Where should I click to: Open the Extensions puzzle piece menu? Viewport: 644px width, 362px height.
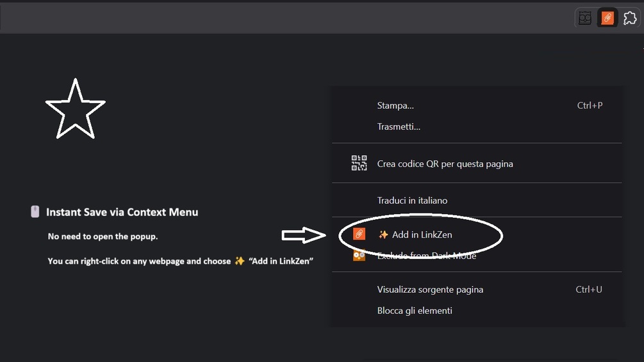(x=630, y=18)
